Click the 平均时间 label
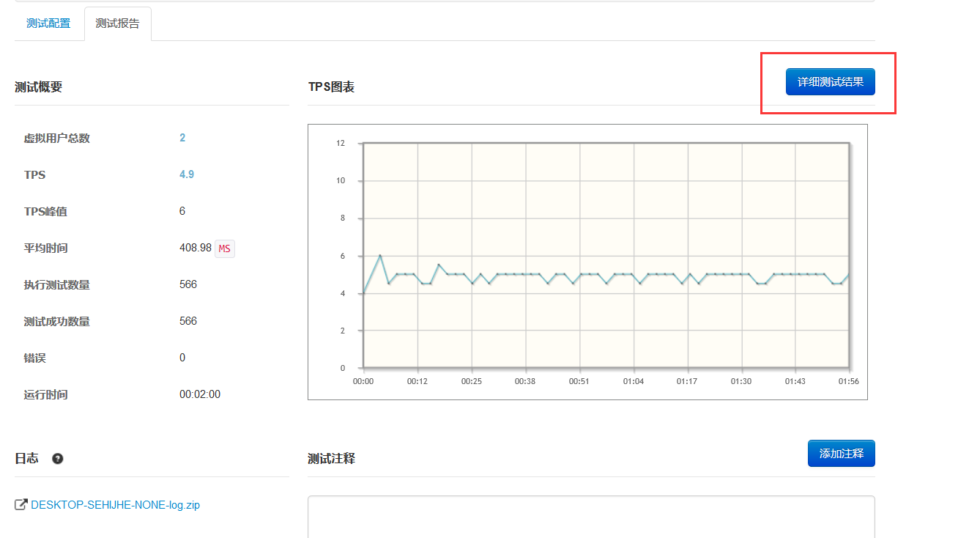The image size is (980, 538). (x=45, y=248)
